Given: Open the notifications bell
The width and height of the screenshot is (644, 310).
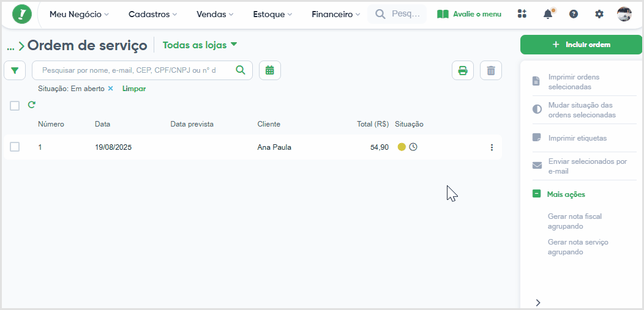Looking at the screenshot, I should coord(548,14).
